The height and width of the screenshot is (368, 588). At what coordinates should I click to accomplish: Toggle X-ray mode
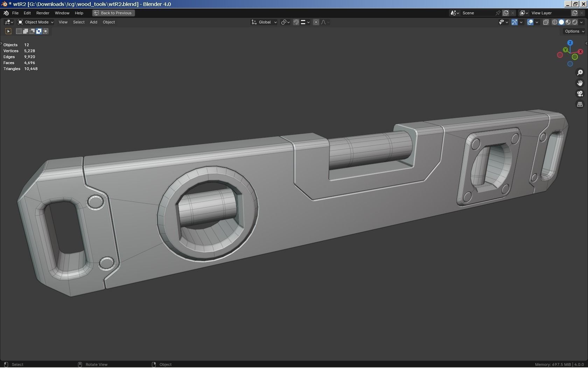pyautogui.click(x=546, y=22)
